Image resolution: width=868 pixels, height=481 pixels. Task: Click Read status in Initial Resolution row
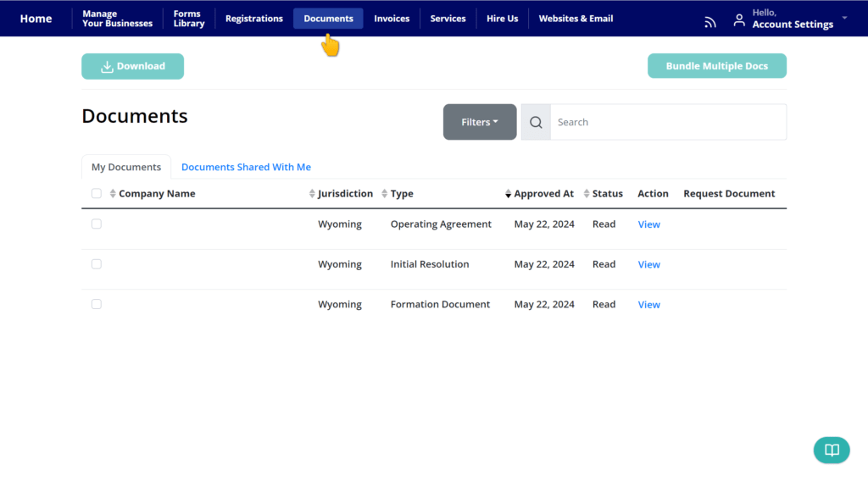tap(604, 264)
